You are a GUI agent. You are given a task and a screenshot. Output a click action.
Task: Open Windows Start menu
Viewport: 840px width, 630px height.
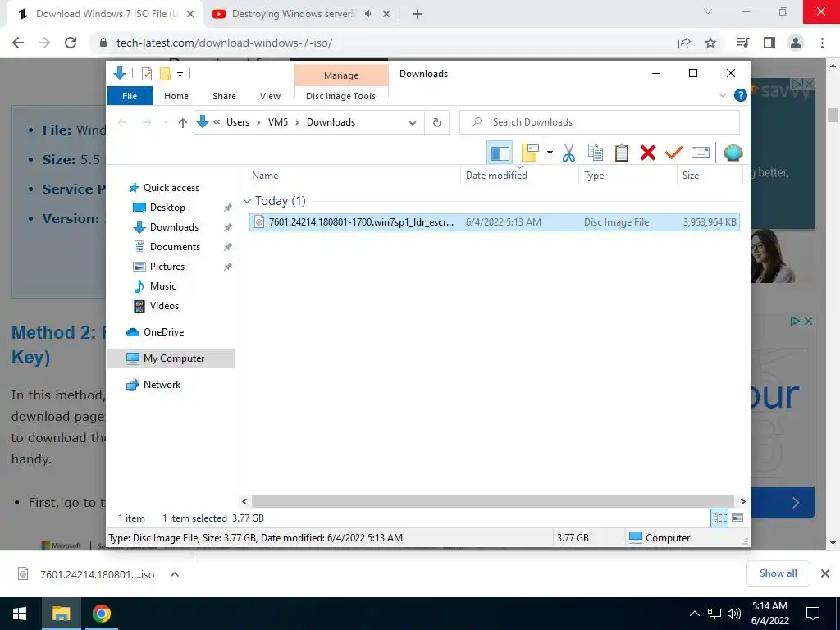coord(20,614)
